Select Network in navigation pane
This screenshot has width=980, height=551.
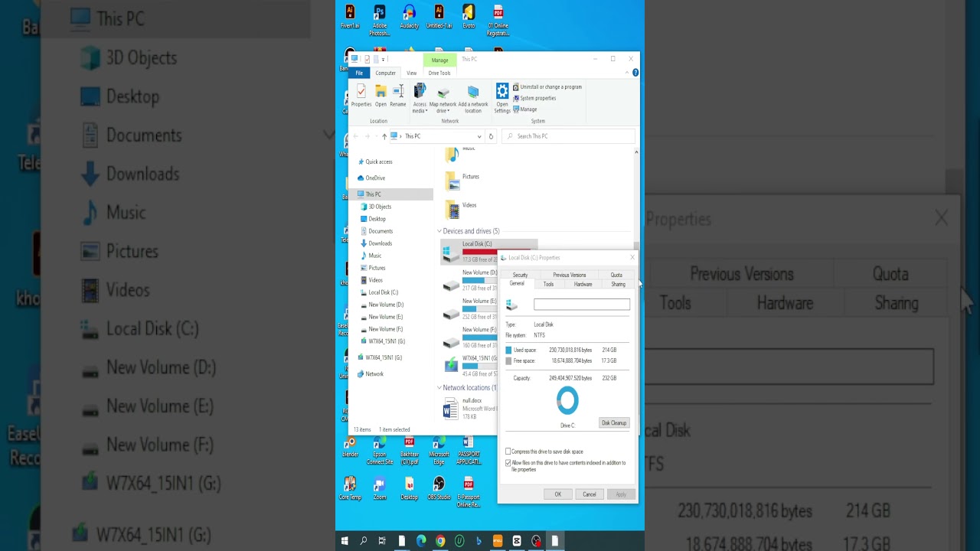(x=374, y=373)
